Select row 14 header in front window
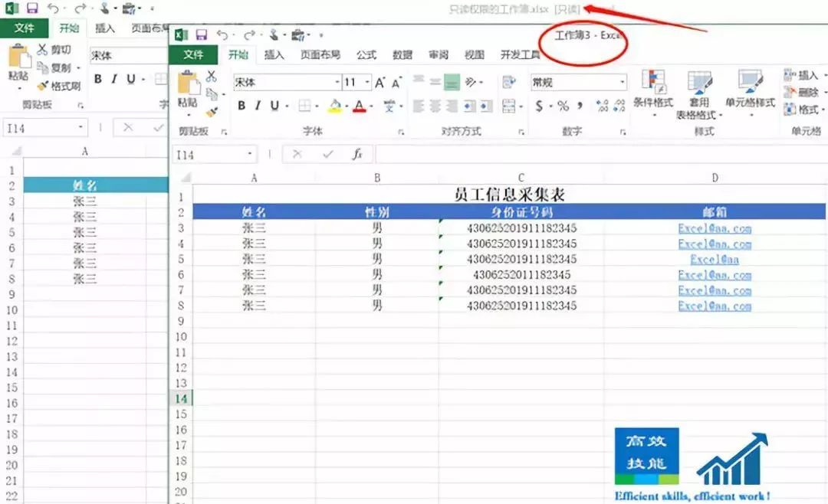 tap(181, 398)
